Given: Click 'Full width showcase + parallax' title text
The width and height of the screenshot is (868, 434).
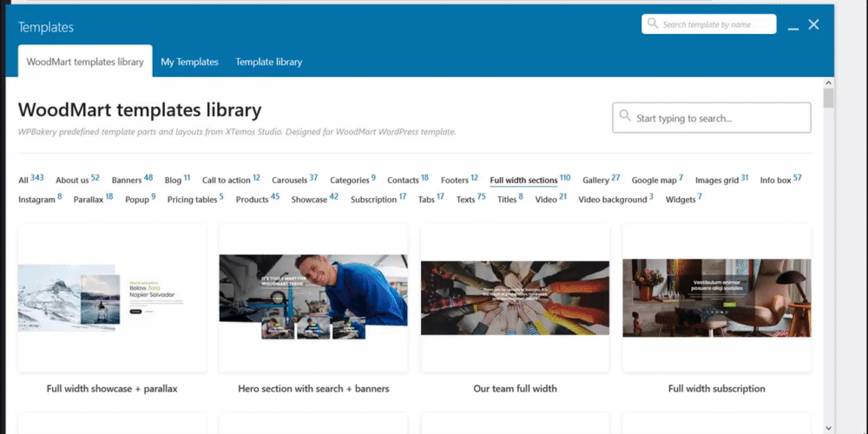Looking at the screenshot, I should (x=112, y=389).
